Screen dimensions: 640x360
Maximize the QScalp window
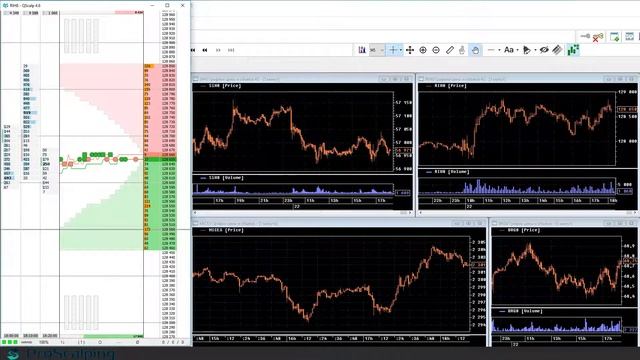click(x=167, y=5)
